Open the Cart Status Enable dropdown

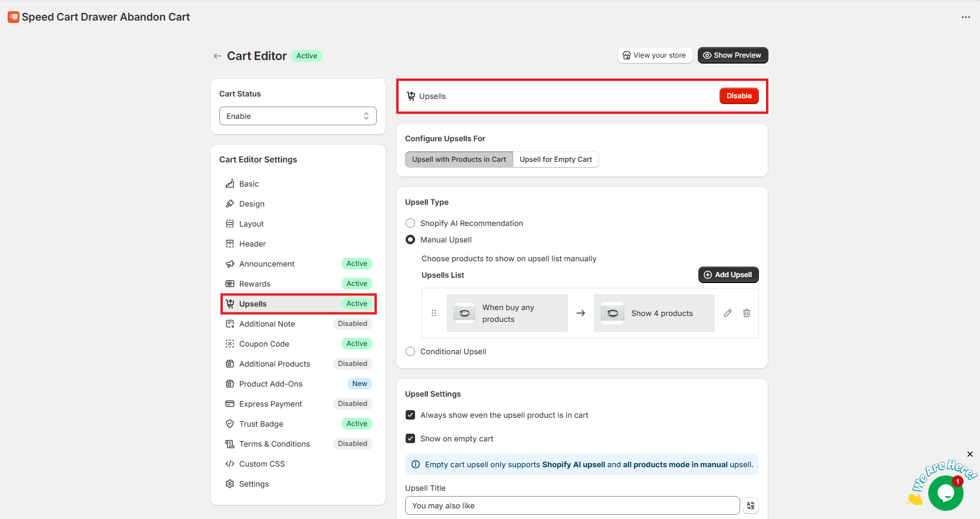pyautogui.click(x=297, y=116)
